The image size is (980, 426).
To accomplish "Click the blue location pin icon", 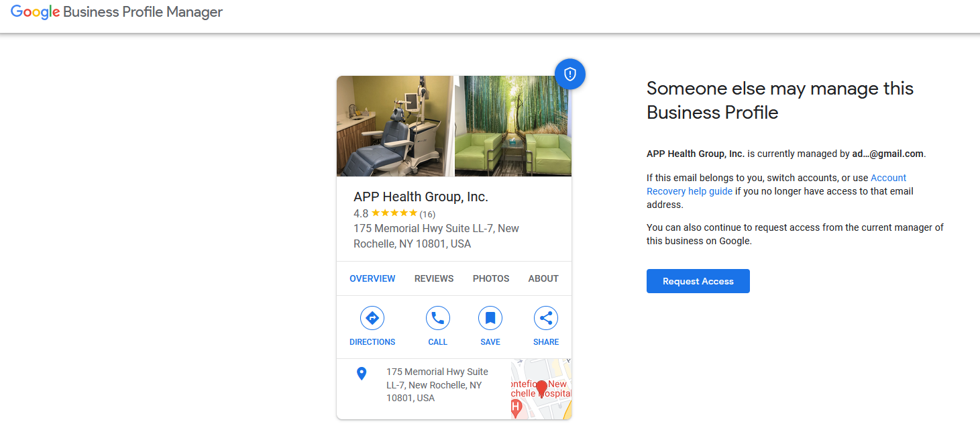I will coord(362,374).
